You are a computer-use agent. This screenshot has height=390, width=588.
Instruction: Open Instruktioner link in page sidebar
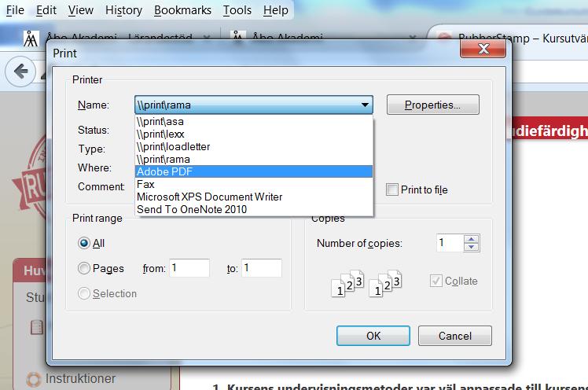80,378
